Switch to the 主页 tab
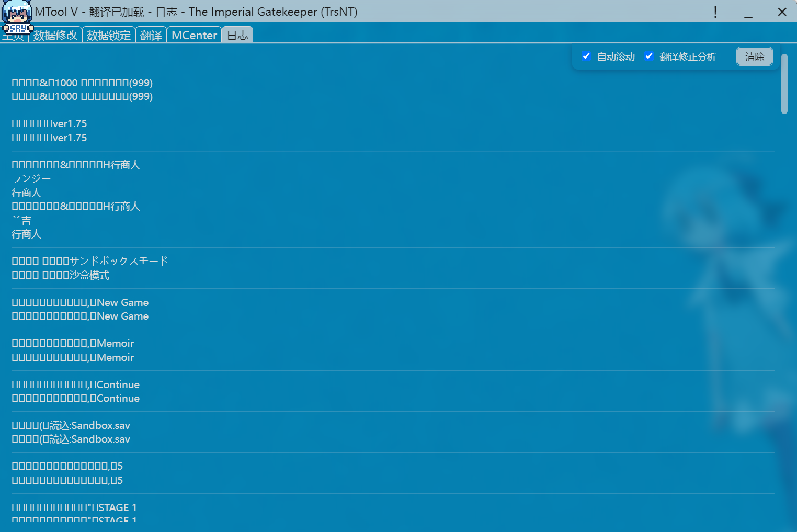The image size is (797, 532). [x=14, y=37]
